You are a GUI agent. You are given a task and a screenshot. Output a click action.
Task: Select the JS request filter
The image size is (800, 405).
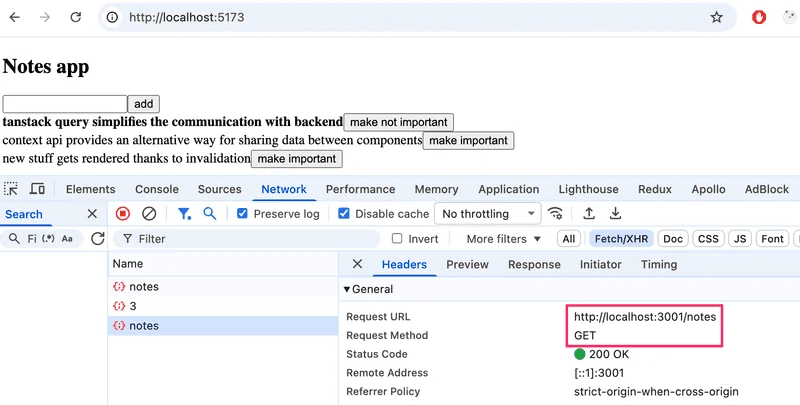[740, 239]
